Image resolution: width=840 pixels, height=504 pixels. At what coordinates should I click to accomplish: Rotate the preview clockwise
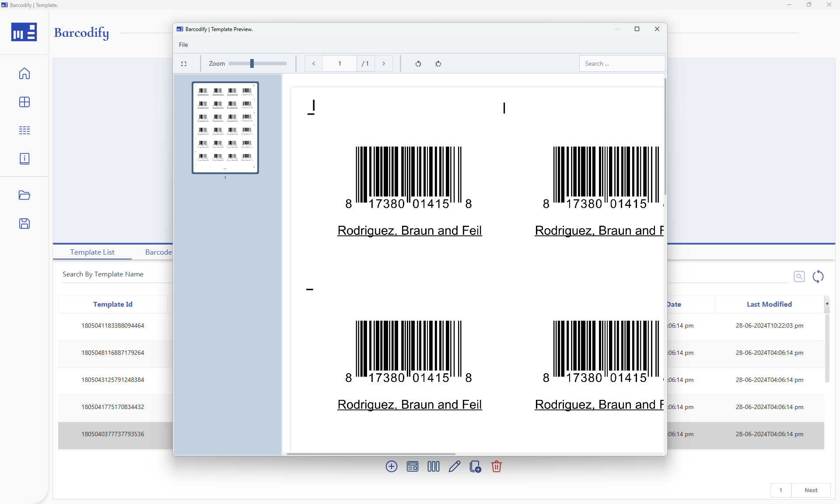[439, 63]
